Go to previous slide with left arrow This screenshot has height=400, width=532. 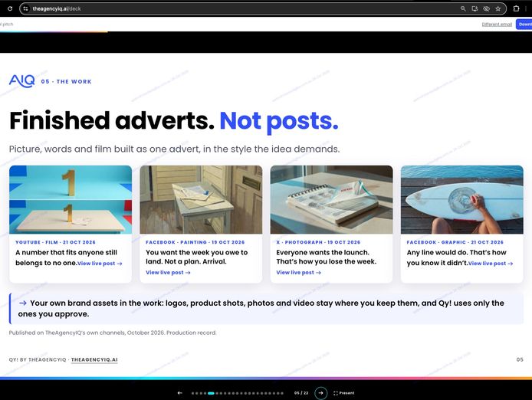point(180,393)
